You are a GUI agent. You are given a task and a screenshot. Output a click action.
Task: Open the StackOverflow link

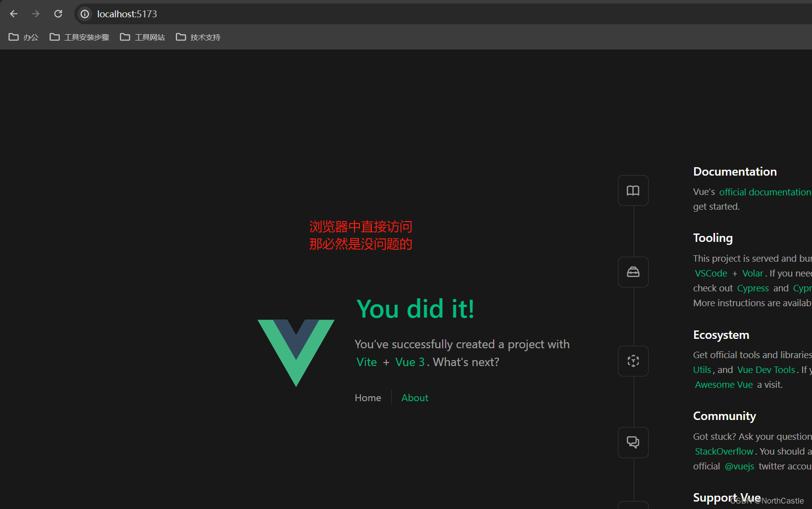click(724, 451)
